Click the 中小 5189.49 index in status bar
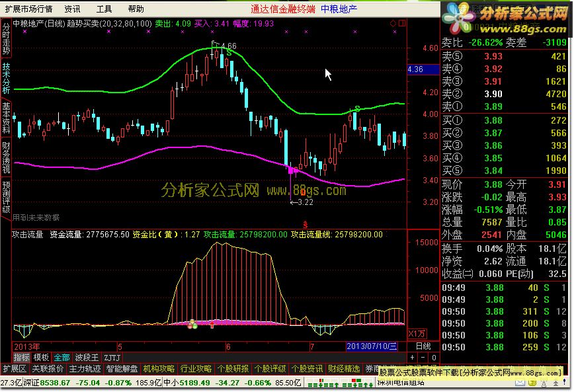 (186, 383)
